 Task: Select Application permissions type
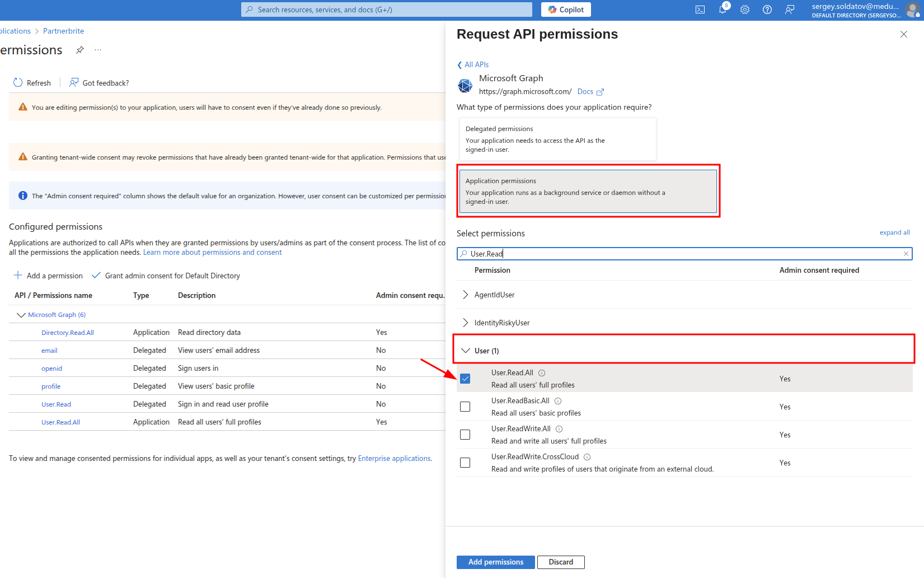[588, 191]
